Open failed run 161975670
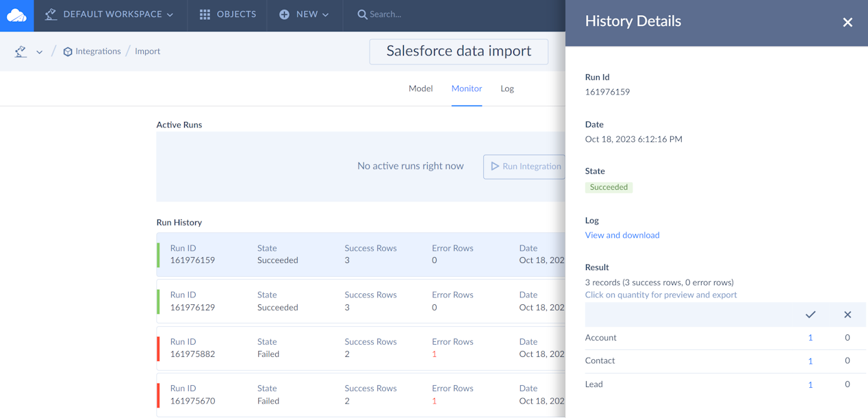This screenshot has width=868, height=418. coord(361,394)
